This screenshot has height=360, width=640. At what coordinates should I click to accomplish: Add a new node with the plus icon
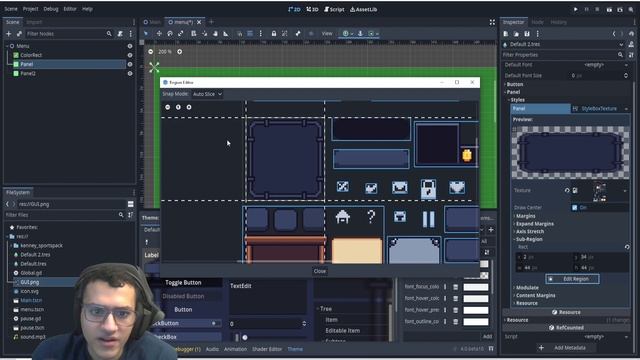point(9,34)
